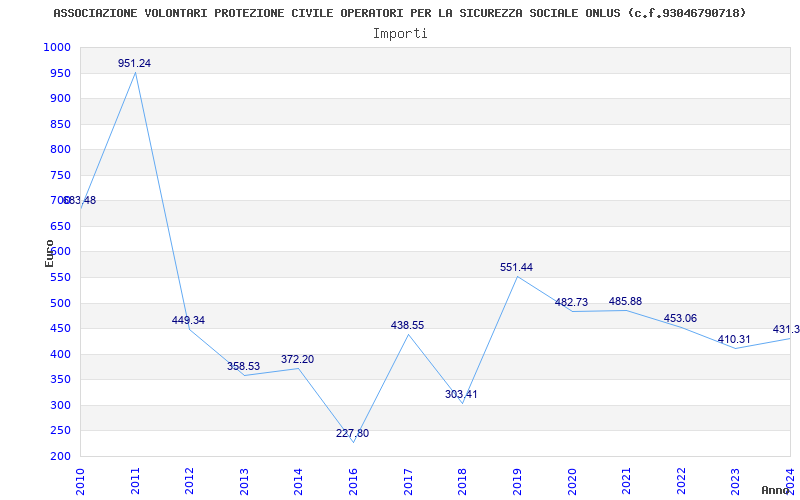
Task: Select year 2012 axis tick
Action: click(189, 481)
